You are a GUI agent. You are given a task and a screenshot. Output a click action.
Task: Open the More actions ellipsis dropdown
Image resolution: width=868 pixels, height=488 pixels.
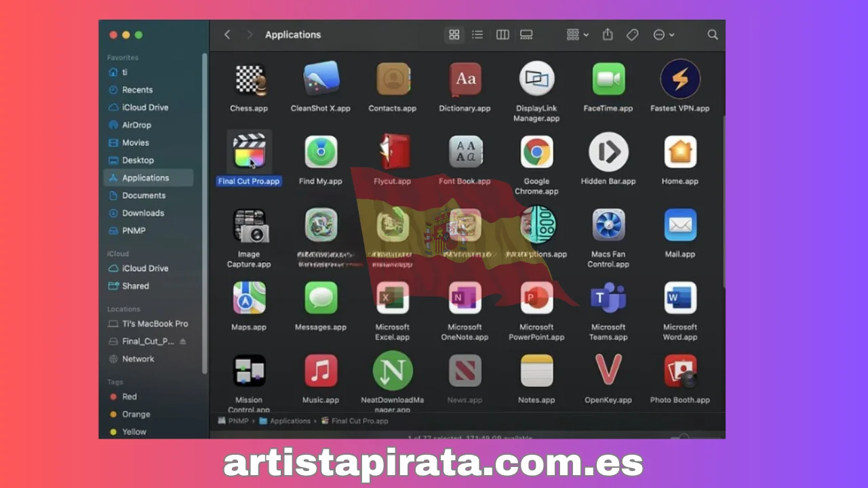pos(664,35)
